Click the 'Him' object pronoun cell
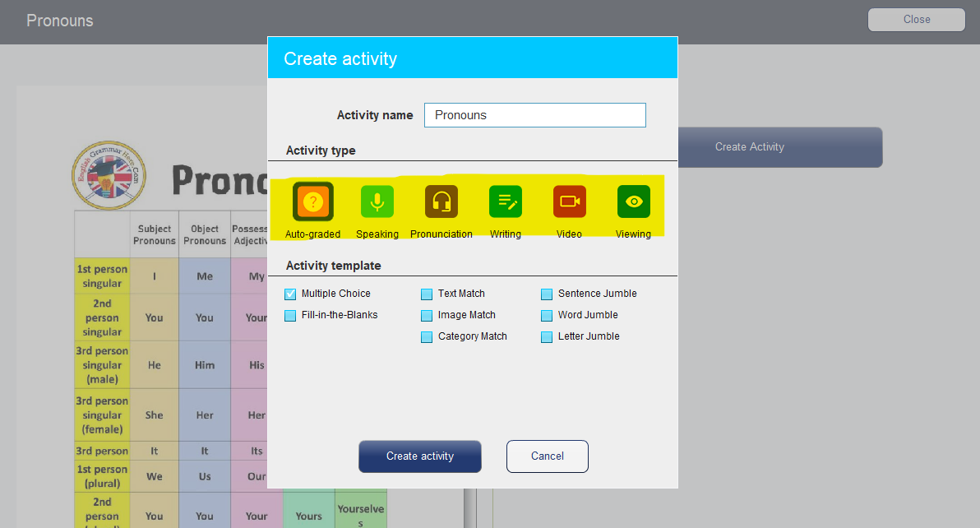The image size is (980, 528). (205, 365)
